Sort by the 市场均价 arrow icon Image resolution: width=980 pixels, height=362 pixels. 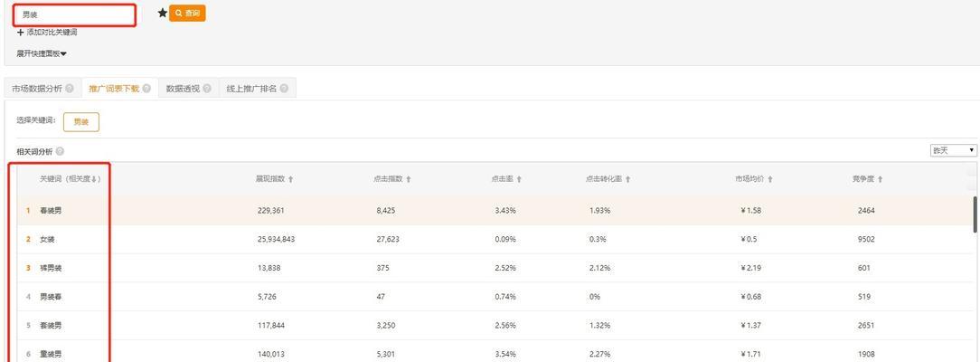tap(770, 179)
